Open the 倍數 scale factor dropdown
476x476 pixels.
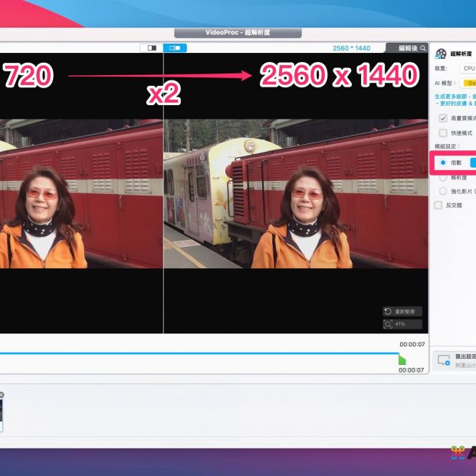coord(472,162)
